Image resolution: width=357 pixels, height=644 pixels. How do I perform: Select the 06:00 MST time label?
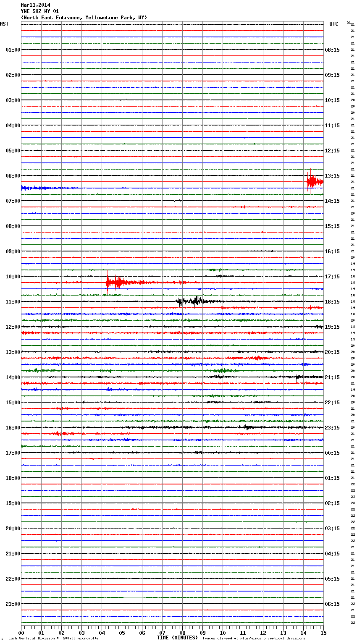point(13,176)
